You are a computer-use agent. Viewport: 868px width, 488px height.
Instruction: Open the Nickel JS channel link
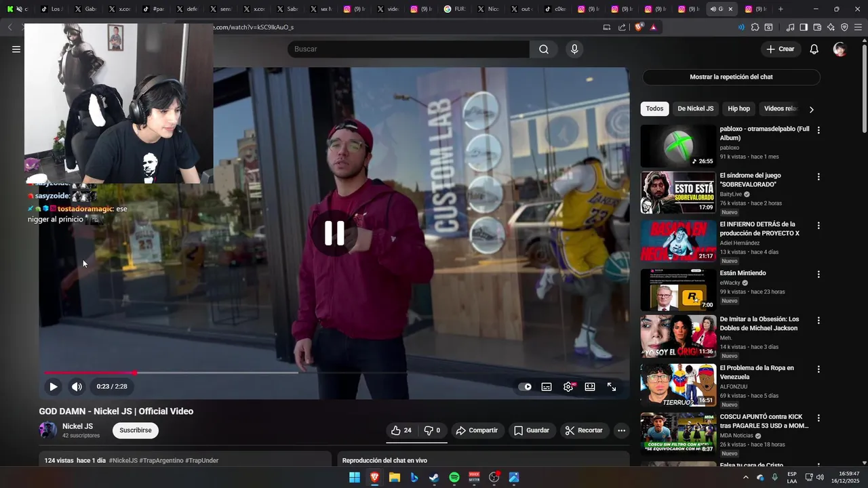pyautogui.click(x=77, y=426)
